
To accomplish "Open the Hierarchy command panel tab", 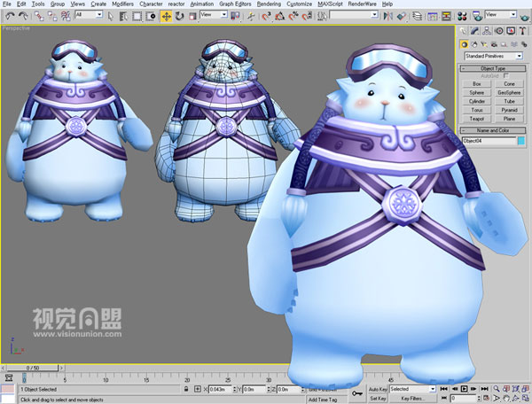I will pos(487,30).
